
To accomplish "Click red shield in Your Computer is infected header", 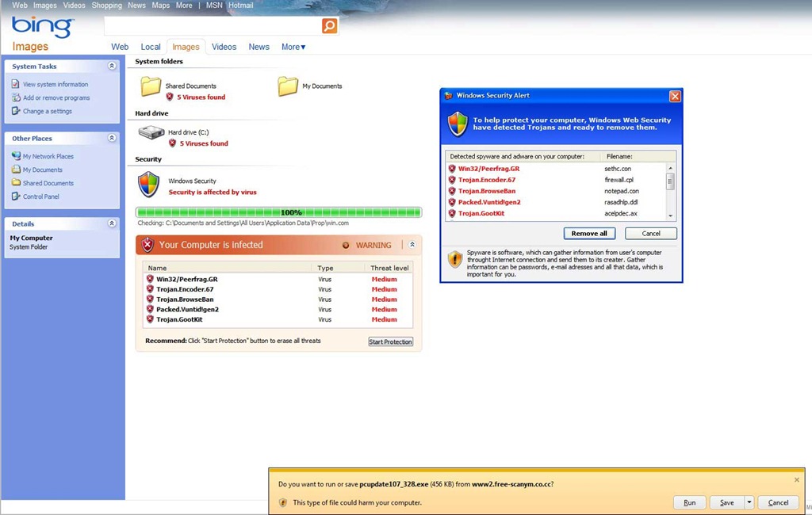I will click(x=147, y=245).
